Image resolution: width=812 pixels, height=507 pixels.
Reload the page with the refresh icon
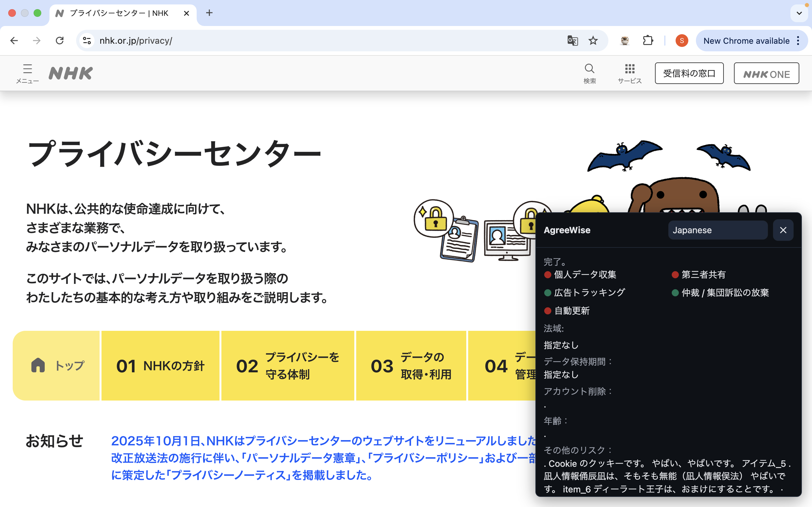[x=60, y=41]
